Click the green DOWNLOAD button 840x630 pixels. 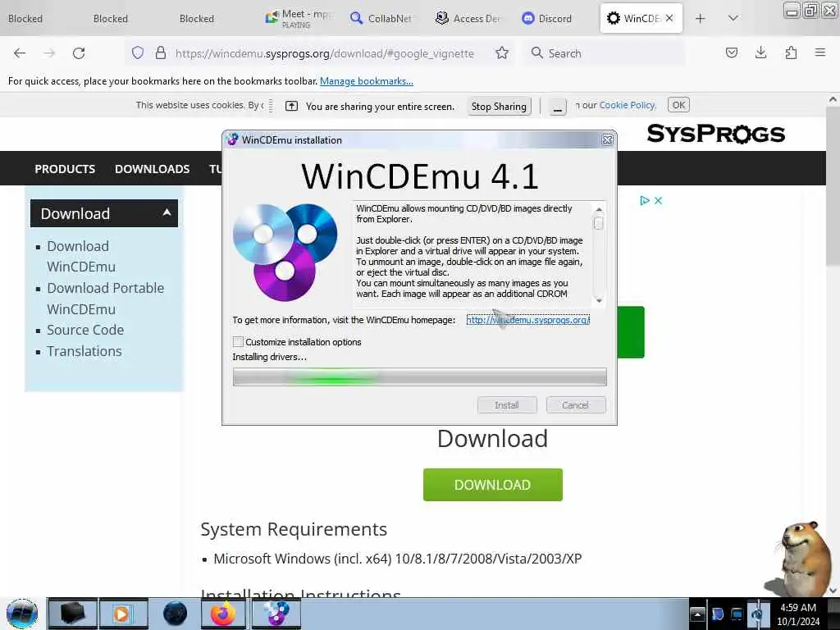[492, 485]
